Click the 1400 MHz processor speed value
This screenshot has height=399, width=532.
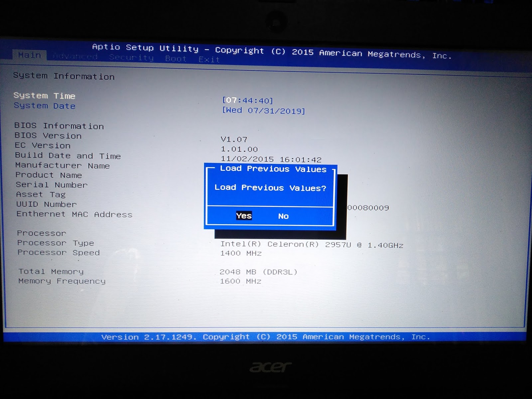pos(241,253)
